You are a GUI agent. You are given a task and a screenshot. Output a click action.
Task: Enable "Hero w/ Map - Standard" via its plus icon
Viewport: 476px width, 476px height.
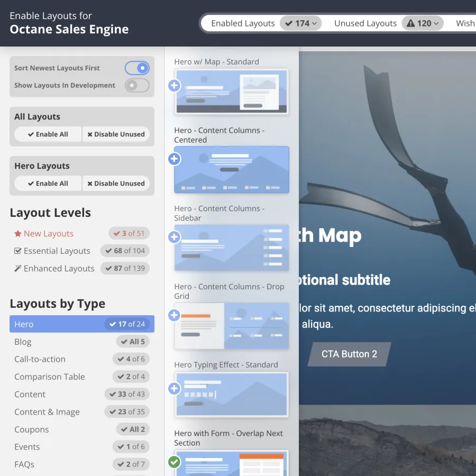pyautogui.click(x=174, y=85)
